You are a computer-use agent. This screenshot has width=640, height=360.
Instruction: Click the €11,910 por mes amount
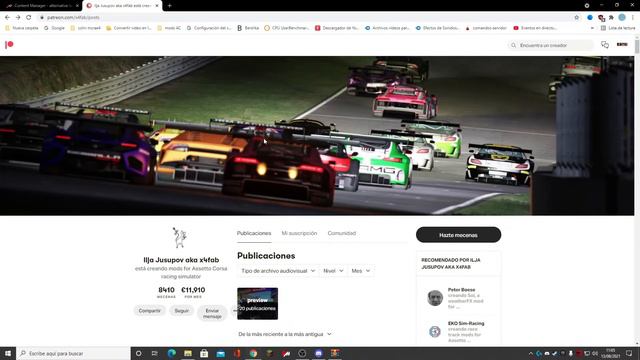[x=193, y=292]
